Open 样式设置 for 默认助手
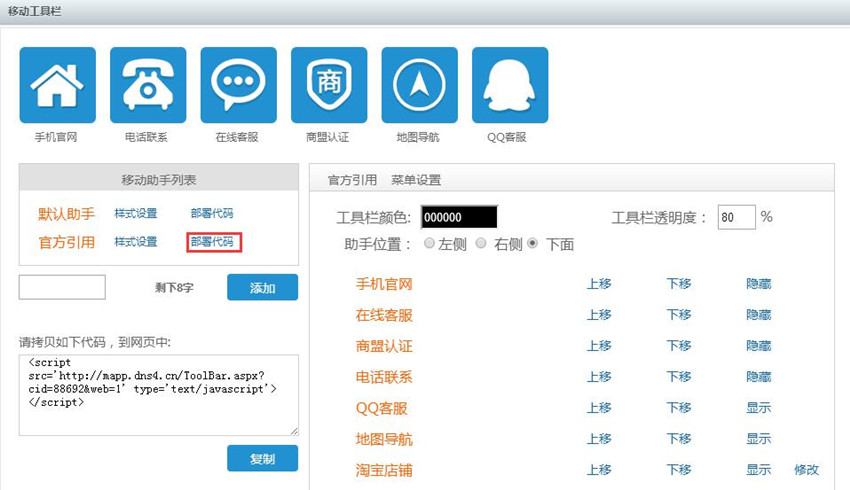 [136, 214]
